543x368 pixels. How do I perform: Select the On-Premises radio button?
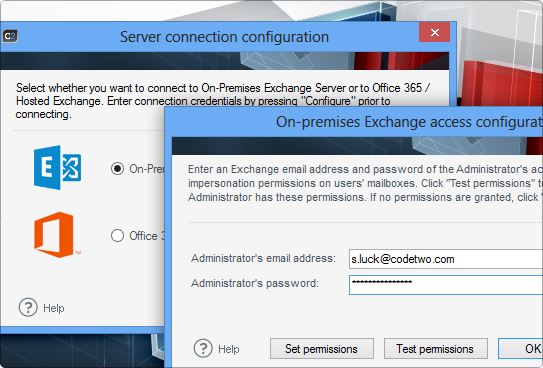coord(117,169)
